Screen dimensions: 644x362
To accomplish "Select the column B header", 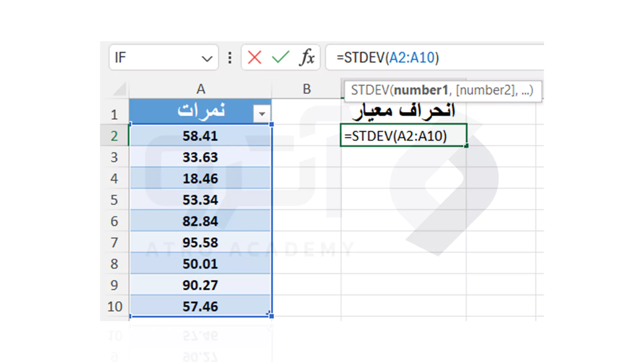I will 307,89.
